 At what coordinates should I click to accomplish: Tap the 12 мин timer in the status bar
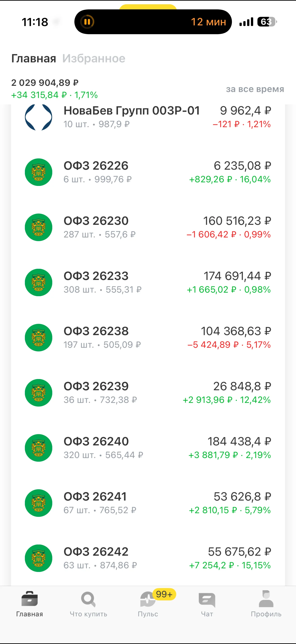pos(208,22)
